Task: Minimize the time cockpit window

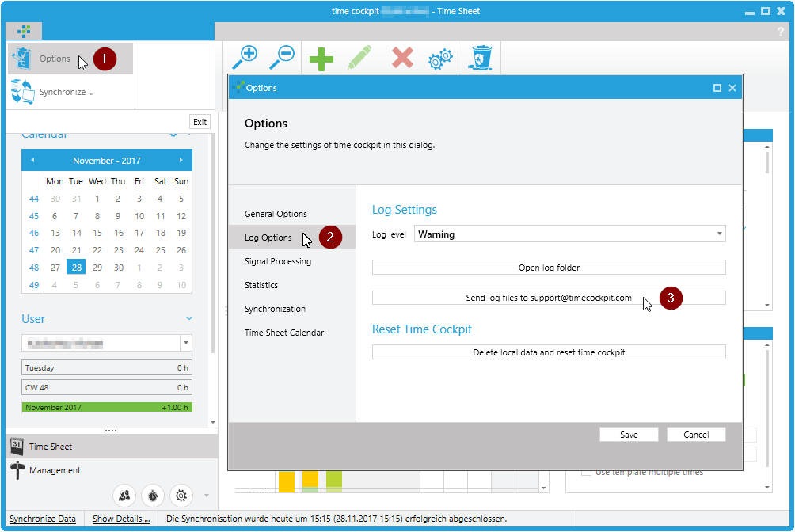Action: [x=750, y=12]
